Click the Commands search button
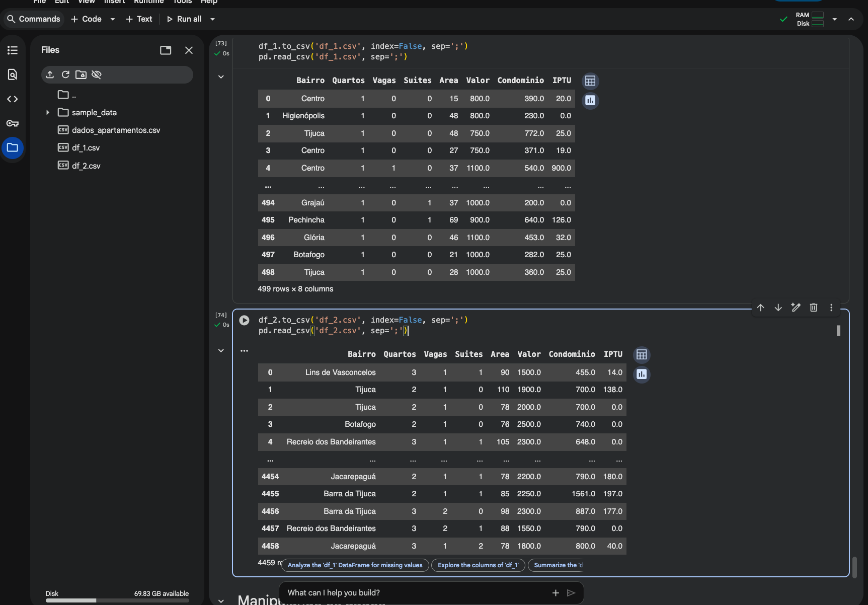 click(33, 19)
